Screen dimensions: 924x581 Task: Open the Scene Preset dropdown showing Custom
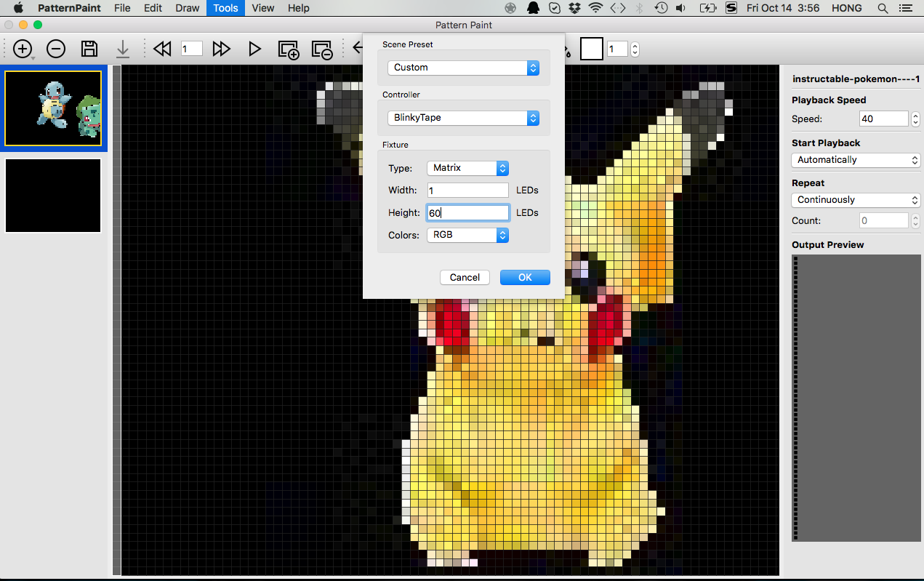[463, 68]
